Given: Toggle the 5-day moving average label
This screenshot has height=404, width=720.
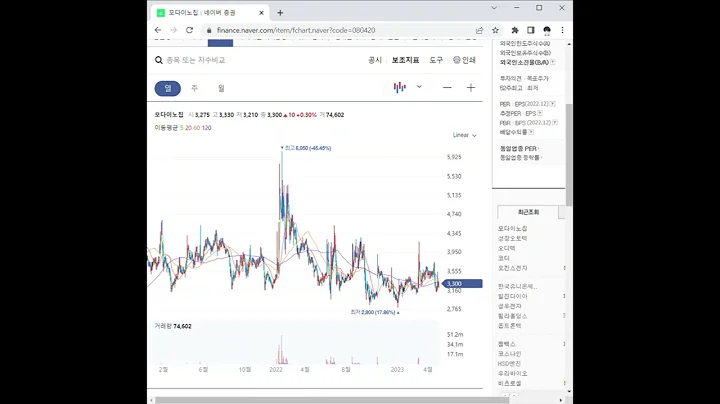Looking at the screenshot, I should coord(181,128).
